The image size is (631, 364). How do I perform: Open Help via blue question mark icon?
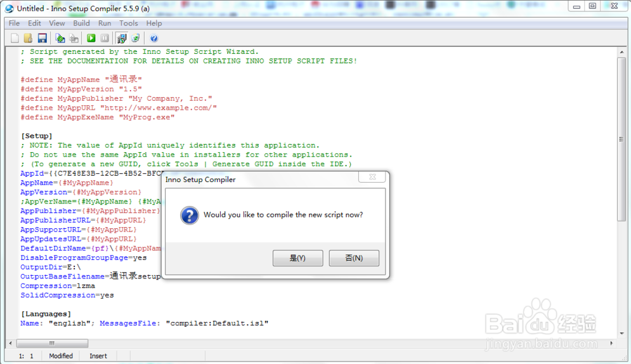point(154,39)
